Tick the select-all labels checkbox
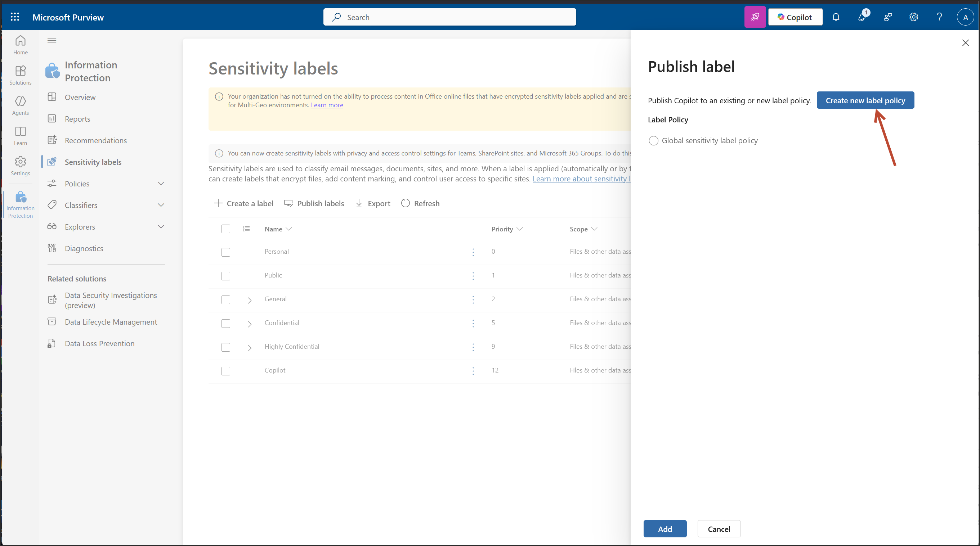The height and width of the screenshot is (546, 980). tap(225, 229)
